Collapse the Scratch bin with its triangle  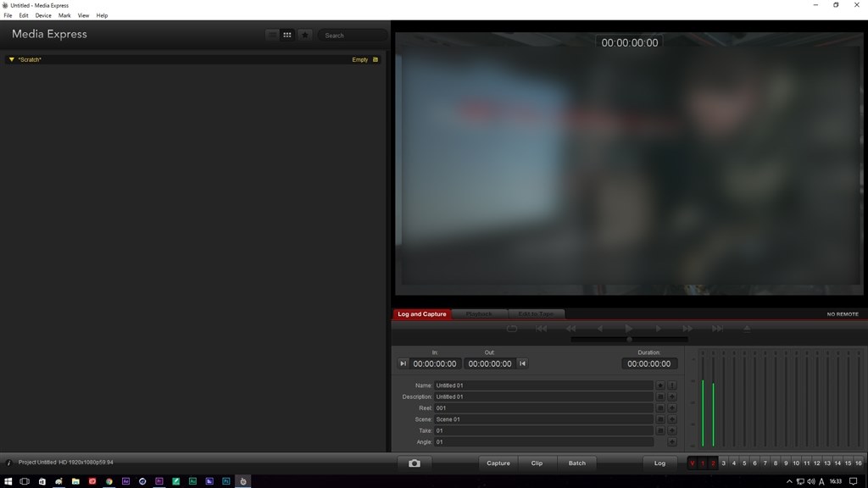[11, 60]
